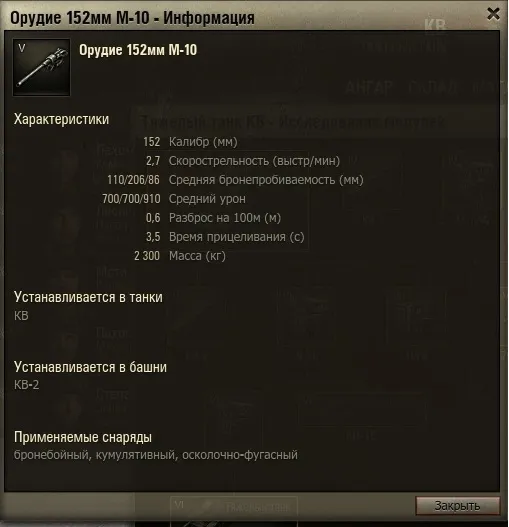The width and height of the screenshot is (509, 527).
Task: Click the window title bar text
Action: [132, 18]
